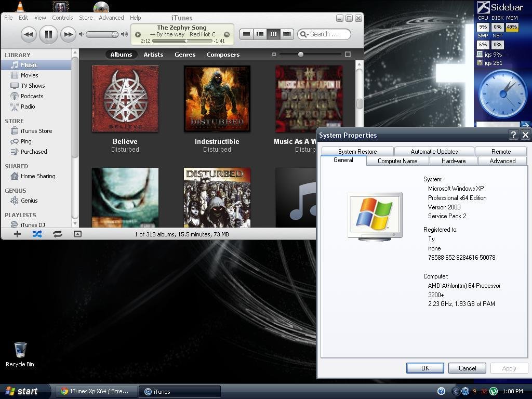The width and height of the screenshot is (532, 399).
Task: Click the System Properties help question mark
Action: pyautogui.click(x=513, y=135)
